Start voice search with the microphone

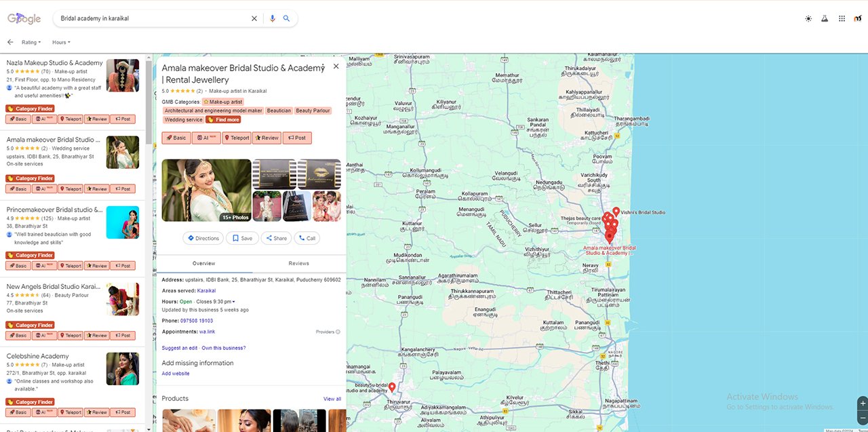[273, 18]
